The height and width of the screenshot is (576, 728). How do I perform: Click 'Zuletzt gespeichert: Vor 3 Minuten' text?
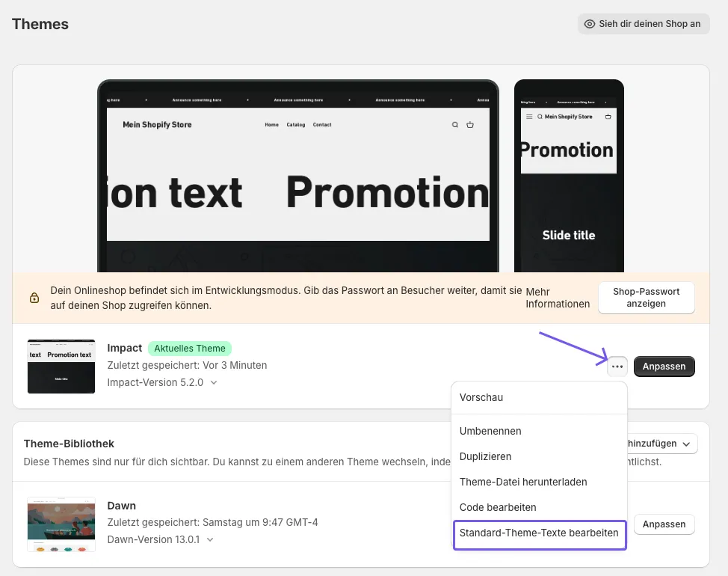(187, 365)
